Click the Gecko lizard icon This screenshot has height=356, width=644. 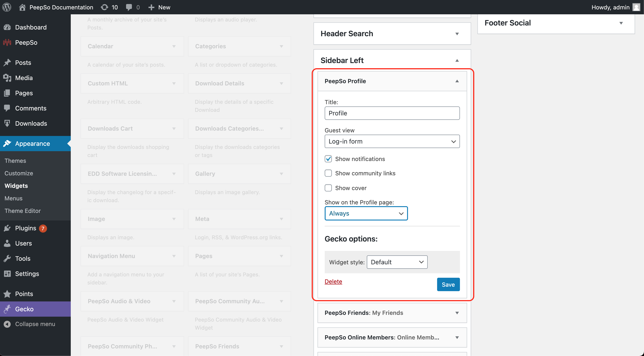point(7,309)
